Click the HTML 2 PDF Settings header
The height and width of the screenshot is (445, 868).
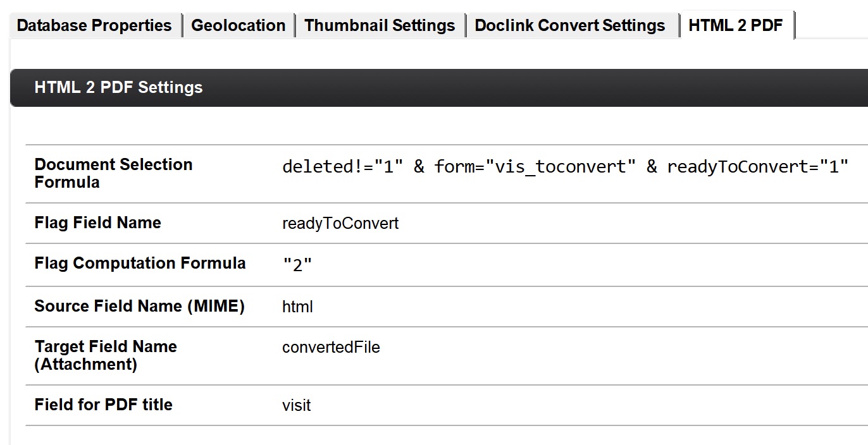coord(119,87)
